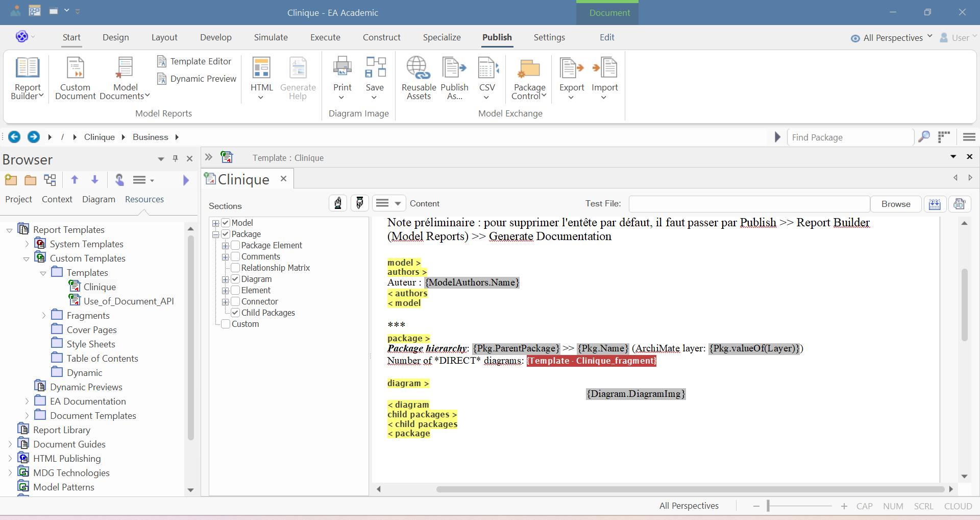Collapse the Report Templates tree node

point(10,230)
